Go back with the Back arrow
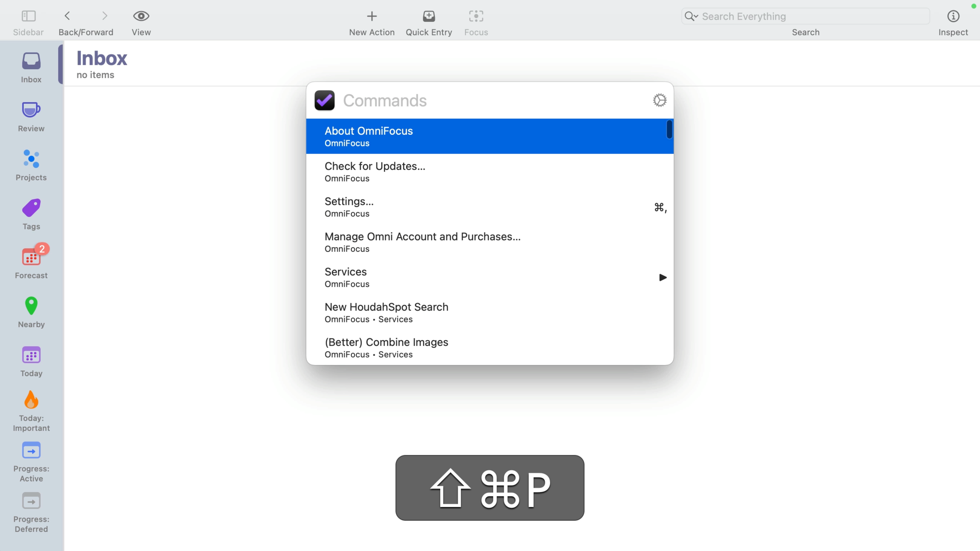Image resolution: width=980 pixels, height=551 pixels. tap(67, 16)
